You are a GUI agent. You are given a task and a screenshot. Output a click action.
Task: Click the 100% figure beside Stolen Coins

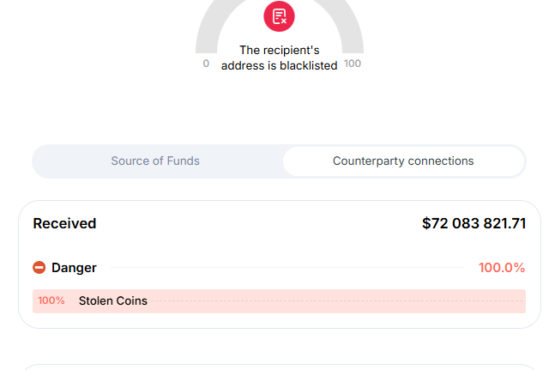[51, 301]
